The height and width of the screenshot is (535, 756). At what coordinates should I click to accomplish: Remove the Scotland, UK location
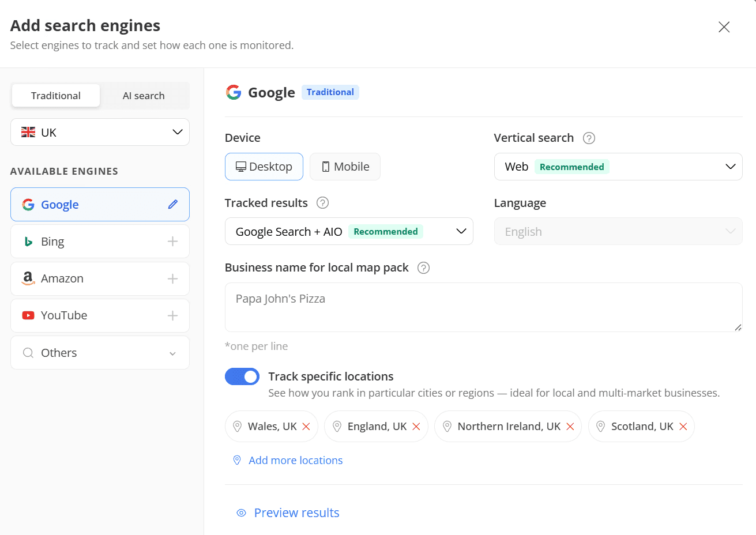[683, 427]
